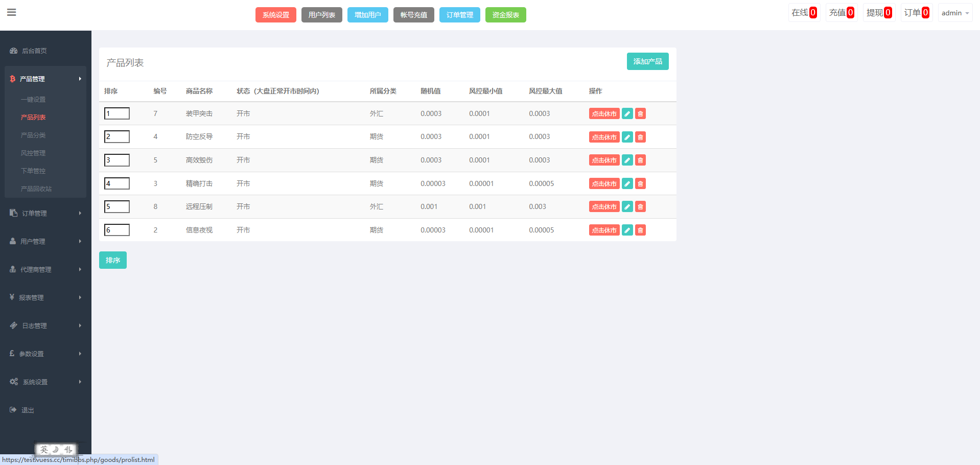Open 产品分类 in the sidebar submenu
The width and height of the screenshot is (980, 465).
tap(33, 135)
